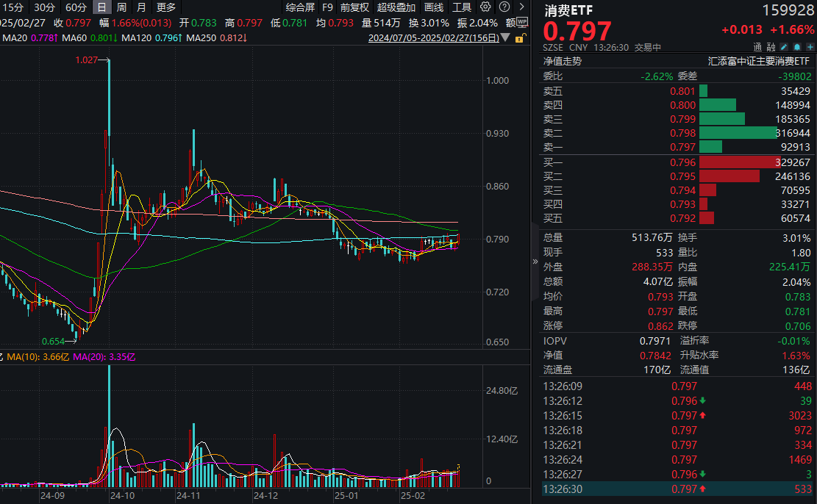The image size is (817, 504).
Task: Open the 净值走势 link
Action: 562,62
